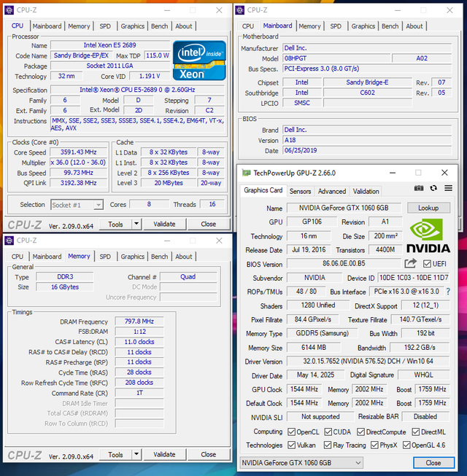Toggle the DirectML checkbox
Viewport: 467px width, 476px height.
(416, 432)
